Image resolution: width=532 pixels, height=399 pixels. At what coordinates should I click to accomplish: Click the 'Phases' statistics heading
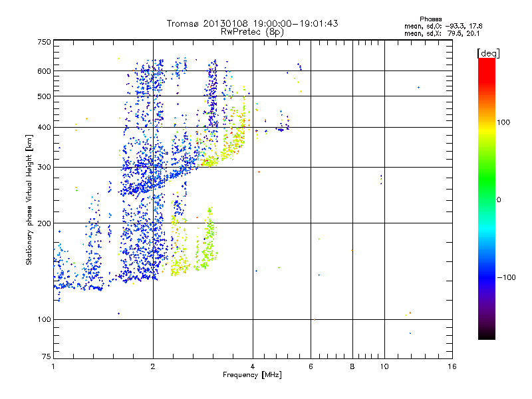(430, 19)
